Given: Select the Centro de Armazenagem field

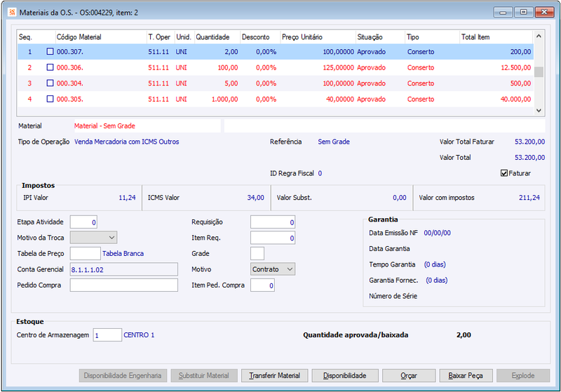Looking at the screenshot, I should [107, 335].
